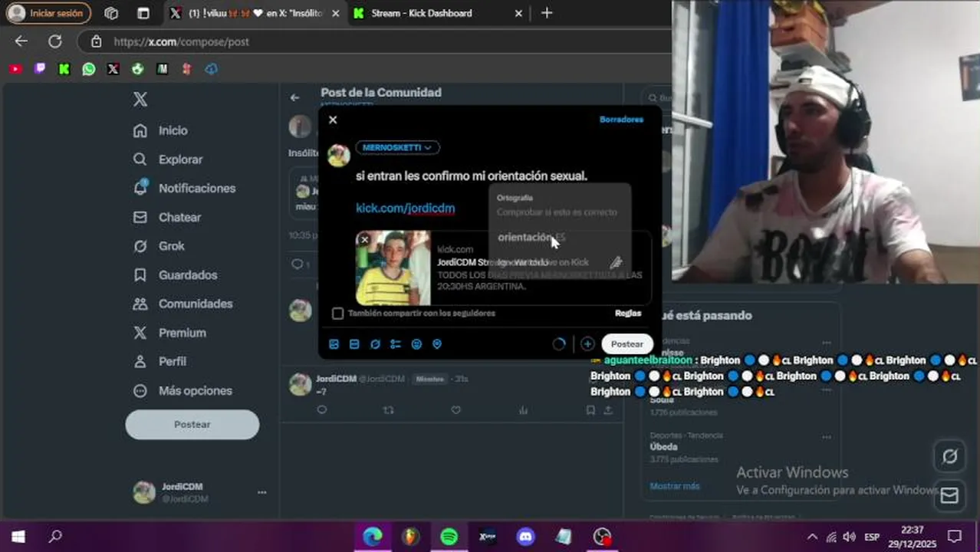Open the floating messages drawer button
980x552 pixels.
(x=949, y=496)
